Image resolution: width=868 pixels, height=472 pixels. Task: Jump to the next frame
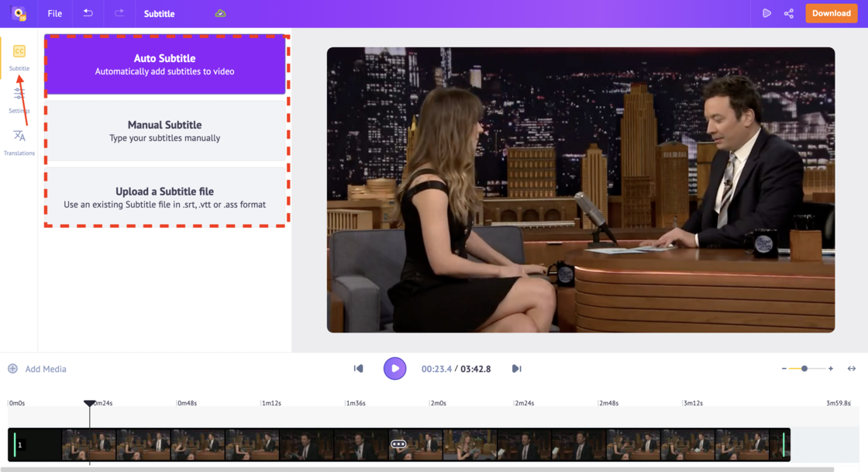(516, 368)
